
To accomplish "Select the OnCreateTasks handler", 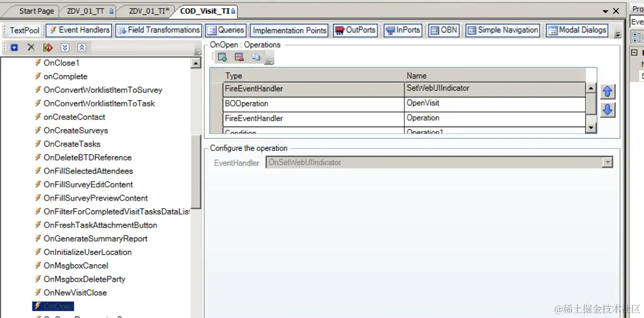I will pyautogui.click(x=72, y=144).
